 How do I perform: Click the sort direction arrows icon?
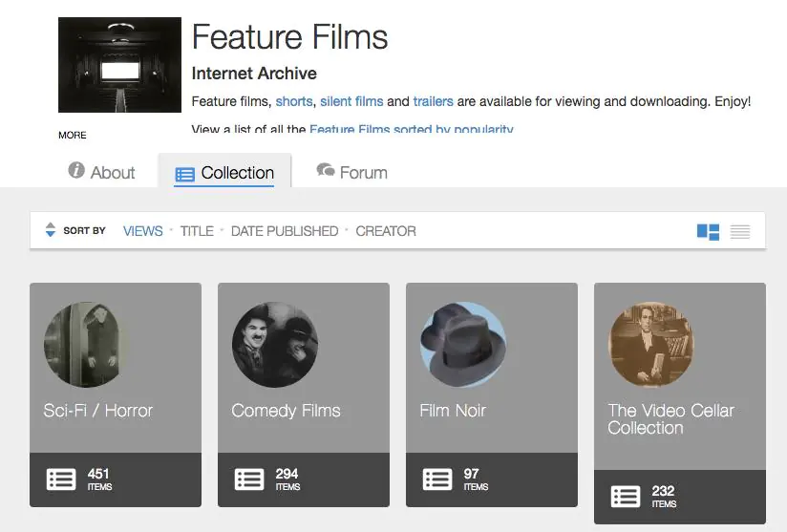pyautogui.click(x=51, y=230)
